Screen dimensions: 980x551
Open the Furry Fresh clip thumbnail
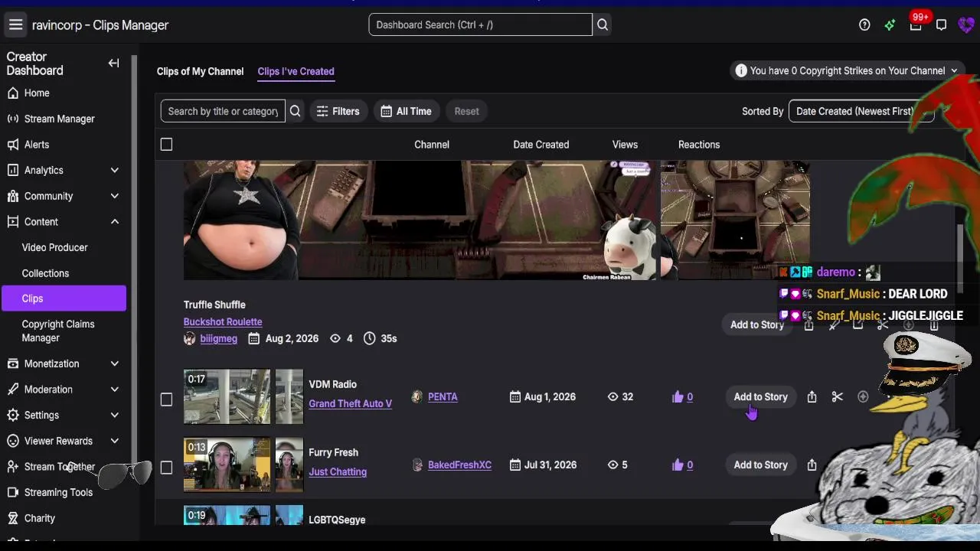tap(227, 465)
